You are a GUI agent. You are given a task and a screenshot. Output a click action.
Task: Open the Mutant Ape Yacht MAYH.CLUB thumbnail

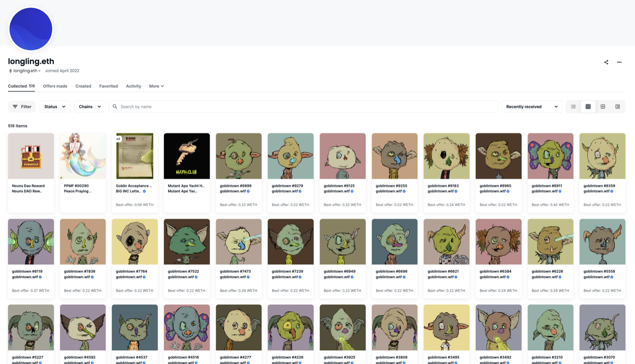[x=187, y=156]
